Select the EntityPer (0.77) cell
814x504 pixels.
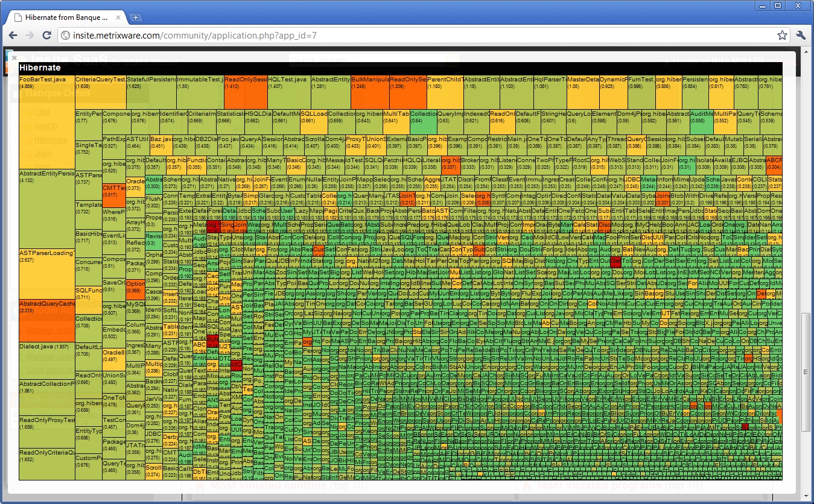click(x=89, y=125)
